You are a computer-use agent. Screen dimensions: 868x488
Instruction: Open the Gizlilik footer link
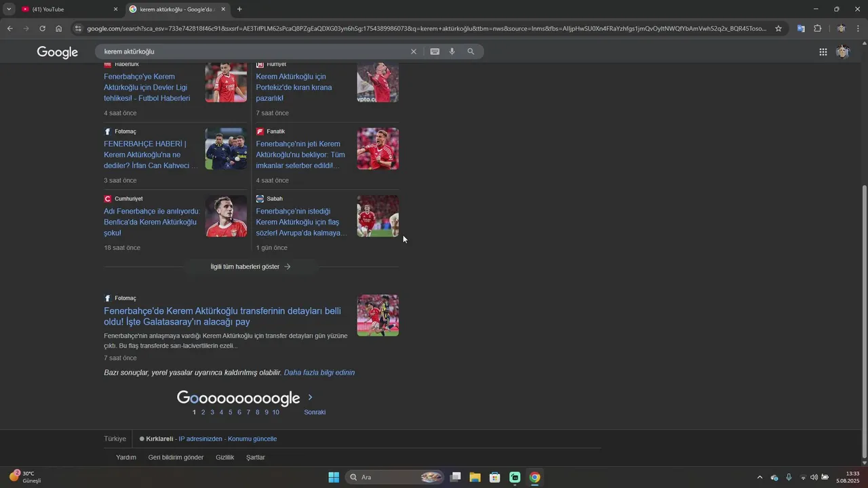point(225,457)
